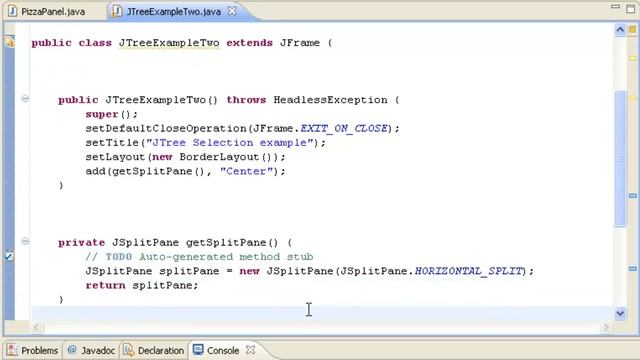Viewport: 640px width, 360px height.
Task: Collapse the JTreeExampleTwo constructor fold
Action: (25, 99)
